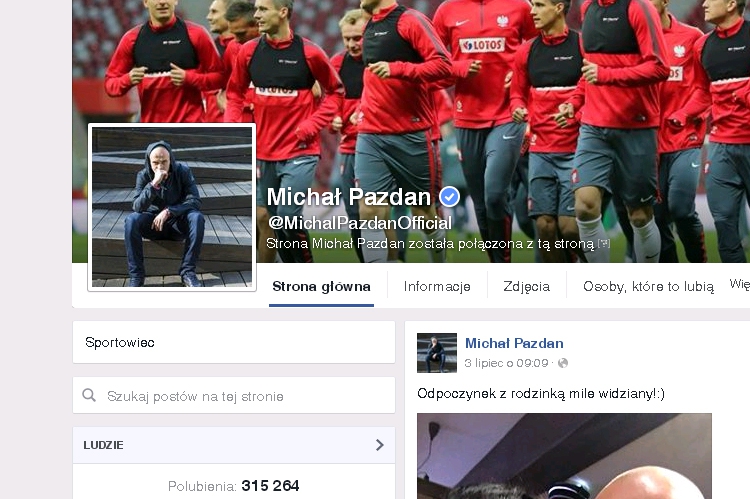Expand the LUDZIE section with the chevron arrow

(380, 445)
